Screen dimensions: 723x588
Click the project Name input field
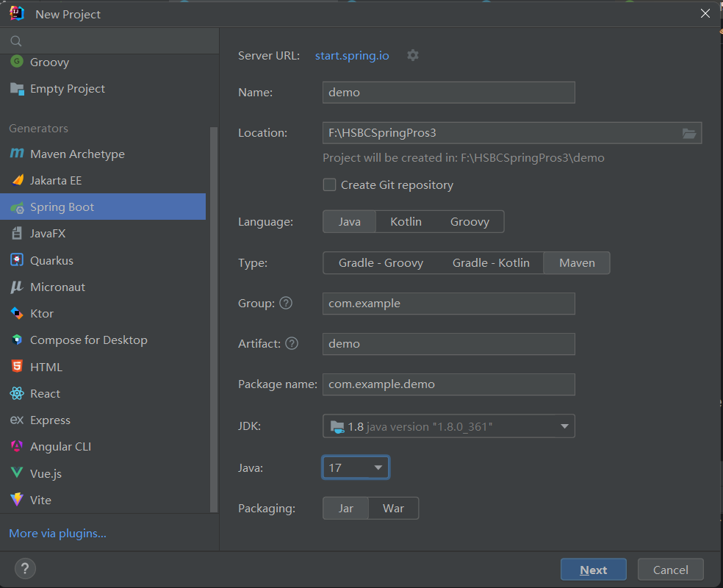point(448,93)
